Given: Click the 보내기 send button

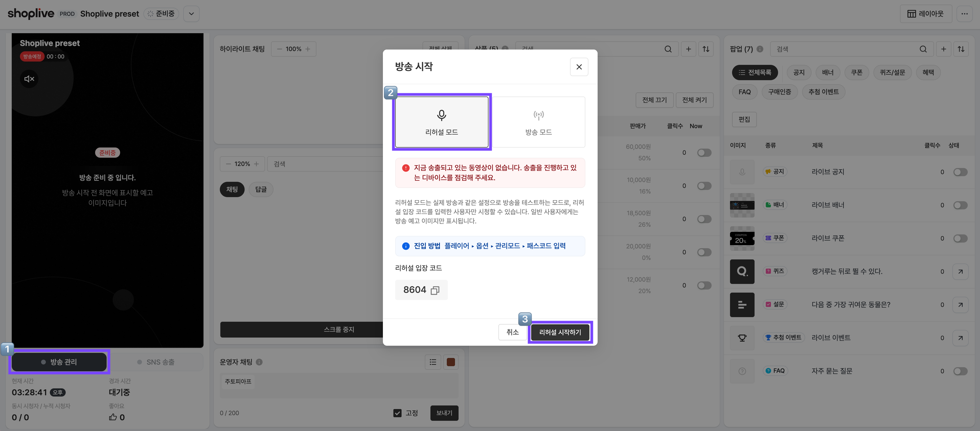Looking at the screenshot, I should click(444, 413).
